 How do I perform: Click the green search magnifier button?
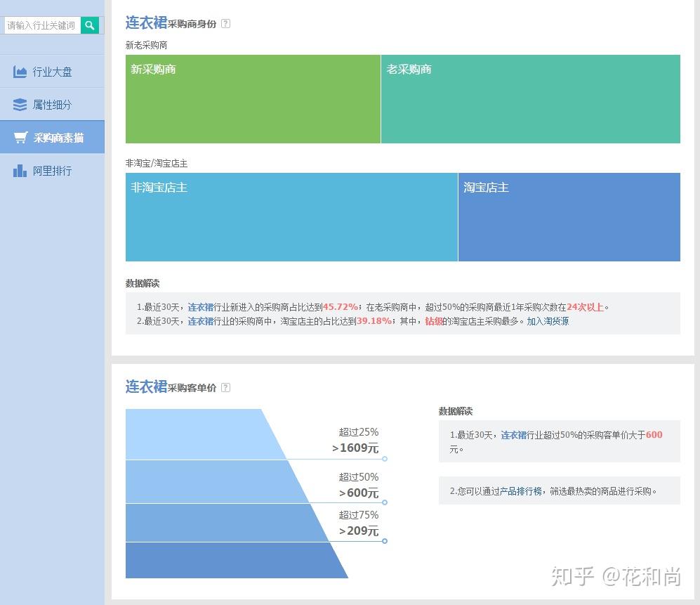pyautogui.click(x=90, y=25)
